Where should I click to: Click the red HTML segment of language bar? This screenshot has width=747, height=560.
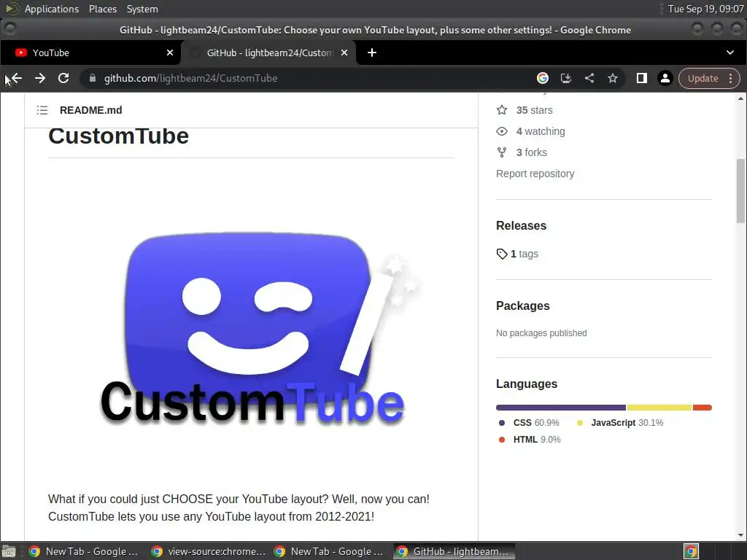pos(703,408)
